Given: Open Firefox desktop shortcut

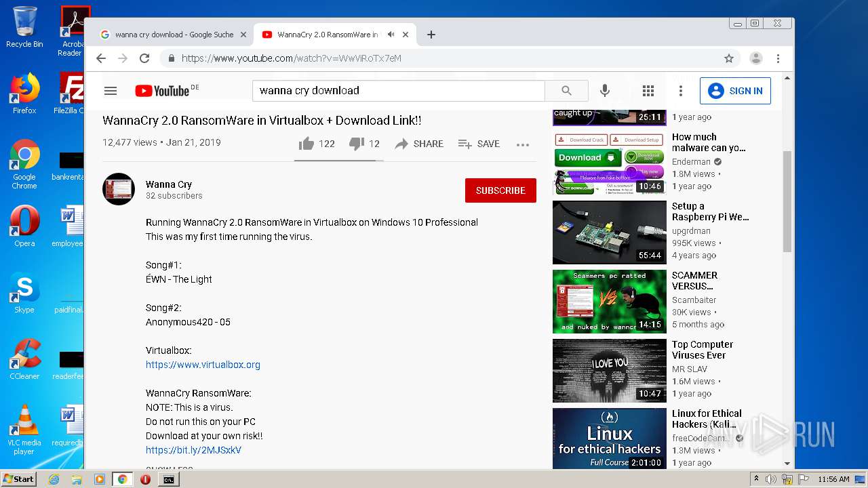Looking at the screenshot, I should click(24, 94).
